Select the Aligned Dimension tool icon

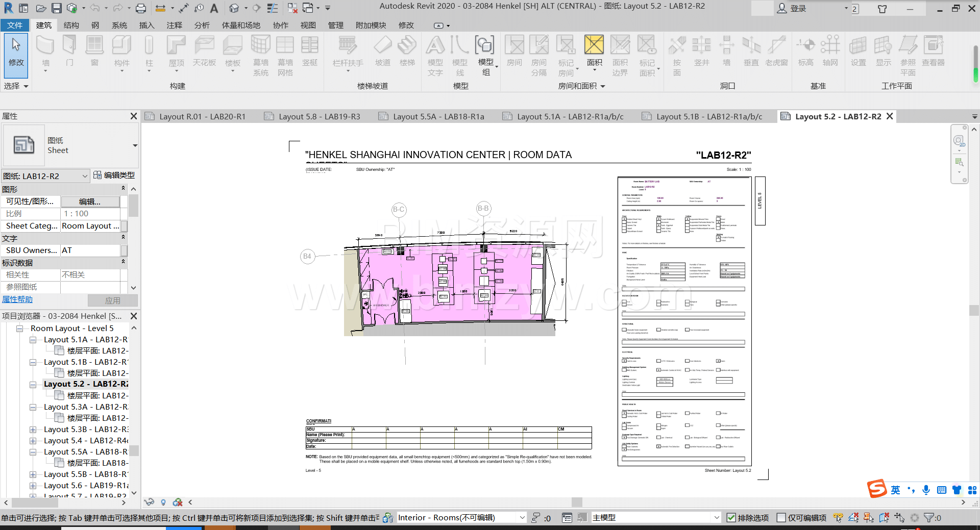(x=184, y=8)
